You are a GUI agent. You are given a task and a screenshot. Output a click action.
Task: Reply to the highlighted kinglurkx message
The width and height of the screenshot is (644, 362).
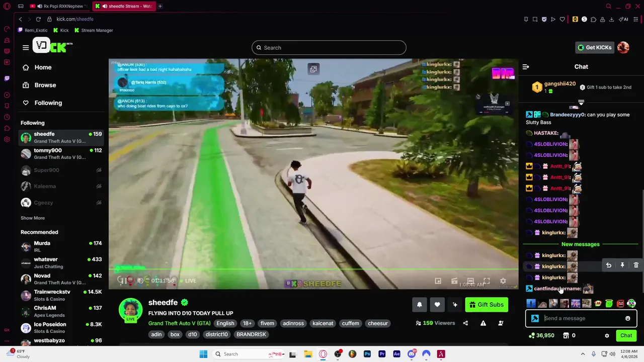[x=609, y=265]
